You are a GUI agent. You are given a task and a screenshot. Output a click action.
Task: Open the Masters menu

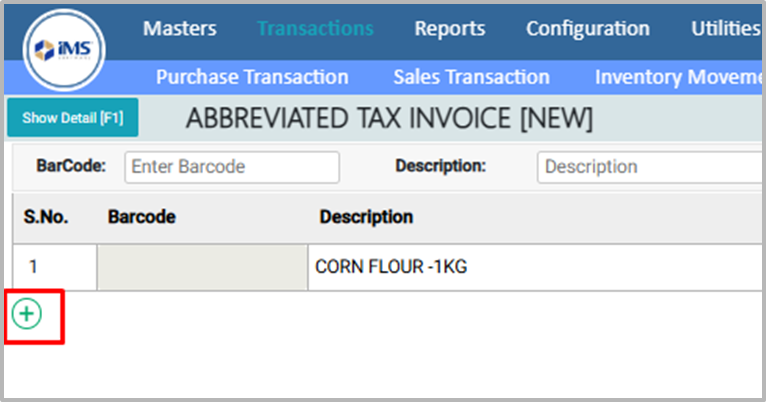179,29
